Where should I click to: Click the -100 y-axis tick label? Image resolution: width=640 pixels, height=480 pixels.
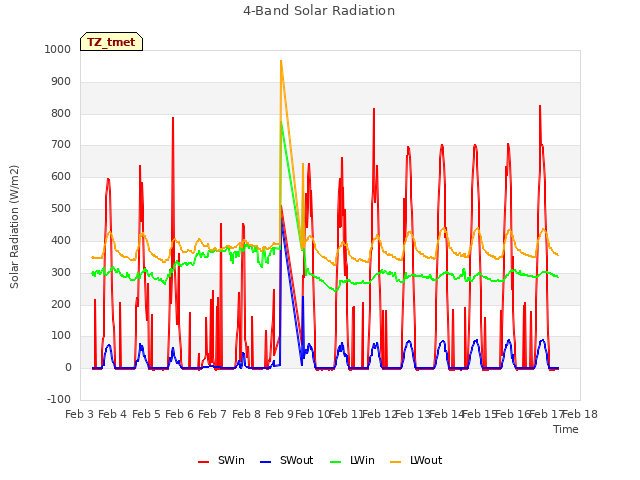(x=59, y=399)
